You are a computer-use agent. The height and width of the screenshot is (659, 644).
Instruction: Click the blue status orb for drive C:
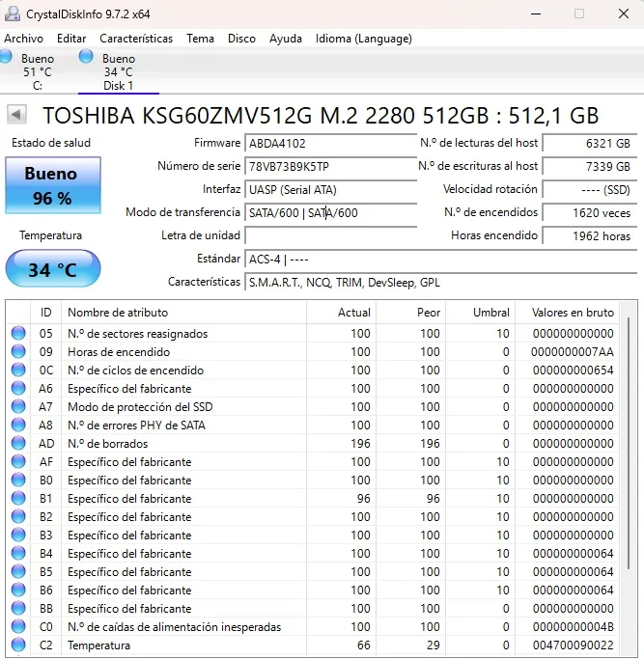click(6, 56)
